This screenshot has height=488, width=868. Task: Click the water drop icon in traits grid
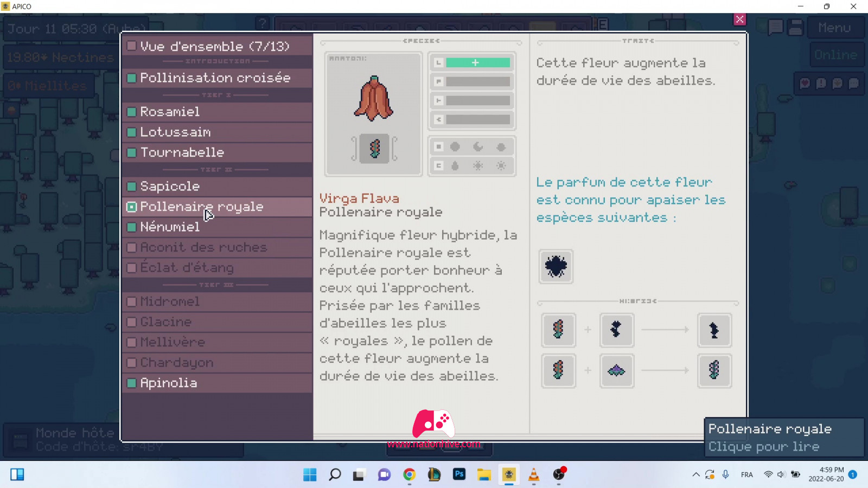pos(455,165)
